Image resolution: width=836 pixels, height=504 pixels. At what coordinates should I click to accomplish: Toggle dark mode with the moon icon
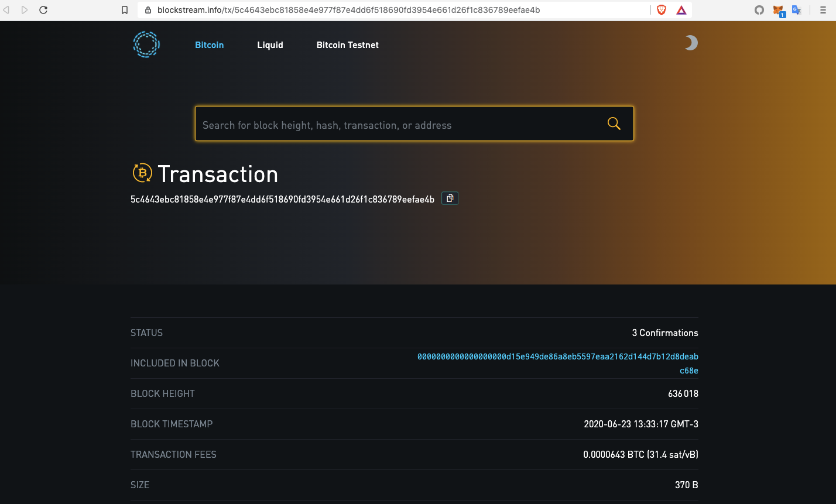point(691,43)
